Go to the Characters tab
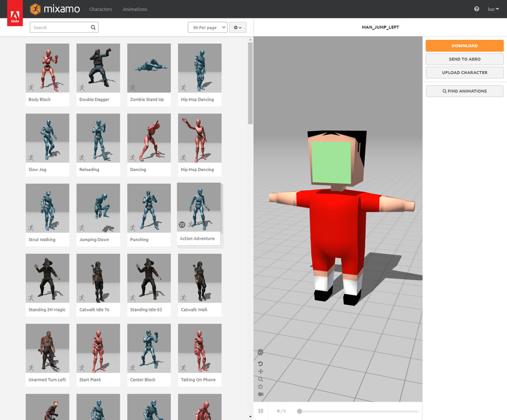The height and width of the screenshot is (420, 507). 100,9
